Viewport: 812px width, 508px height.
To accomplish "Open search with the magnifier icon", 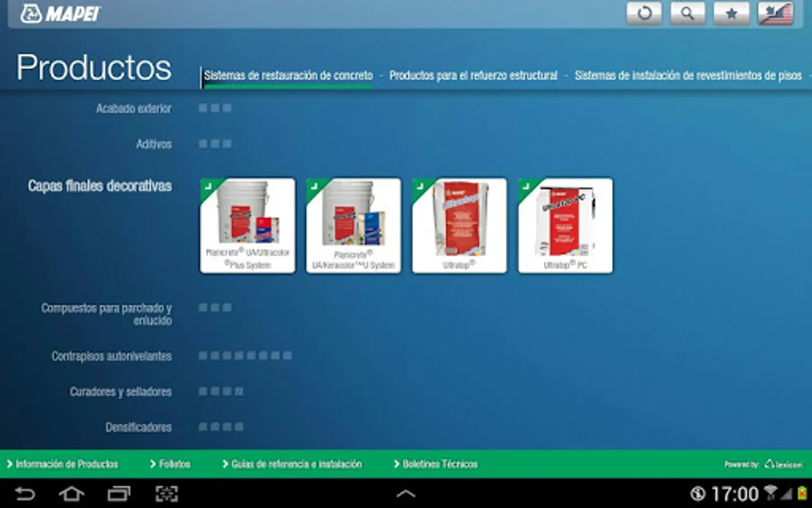I will pos(687,13).
